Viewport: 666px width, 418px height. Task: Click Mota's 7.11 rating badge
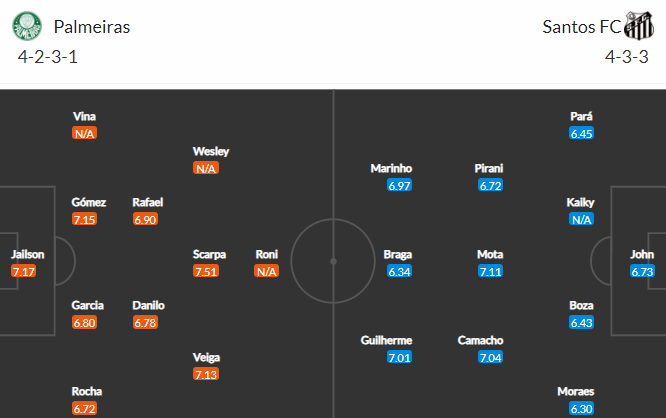click(x=490, y=271)
